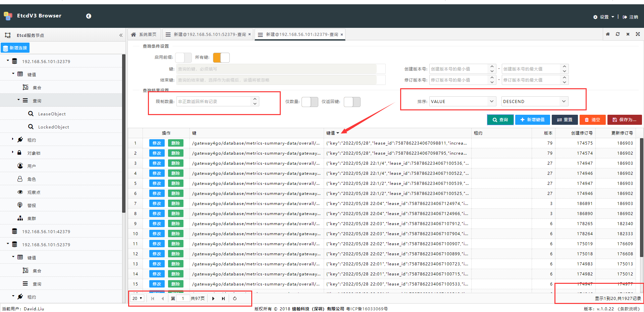Click the fullscreen expand icon at tab bar right

638,34
